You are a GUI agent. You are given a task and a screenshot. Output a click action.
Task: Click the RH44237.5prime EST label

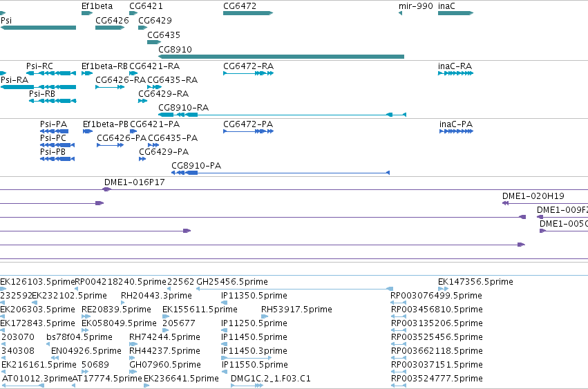[x=164, y=351]
